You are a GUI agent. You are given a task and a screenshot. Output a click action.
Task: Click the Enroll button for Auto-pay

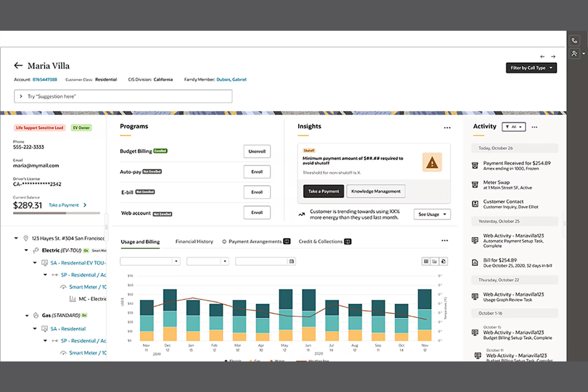[x=257, y=172]
